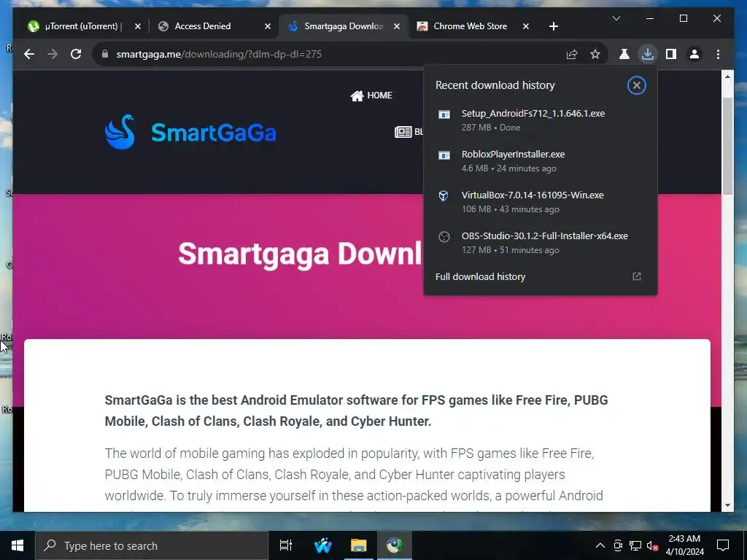Viewport: 747px width, 560px height.
Task: Show hidden system tray icons
Action: (x=600, y=545)
